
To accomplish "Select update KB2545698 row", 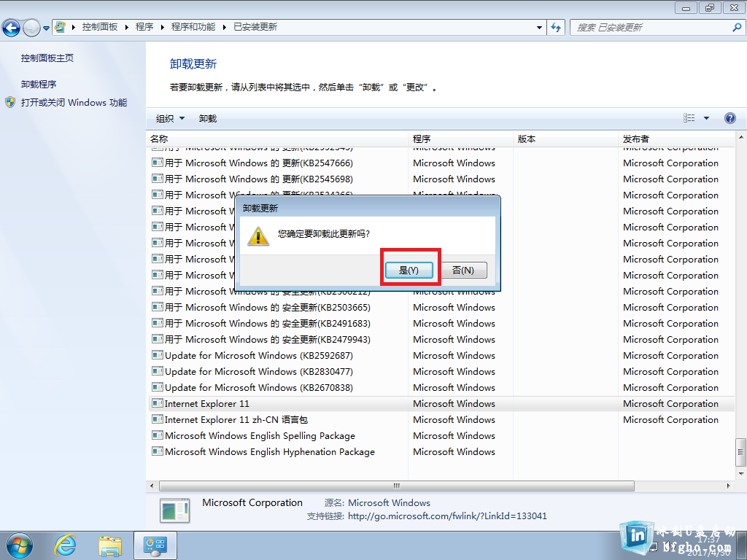I will [x=441, y=179].
